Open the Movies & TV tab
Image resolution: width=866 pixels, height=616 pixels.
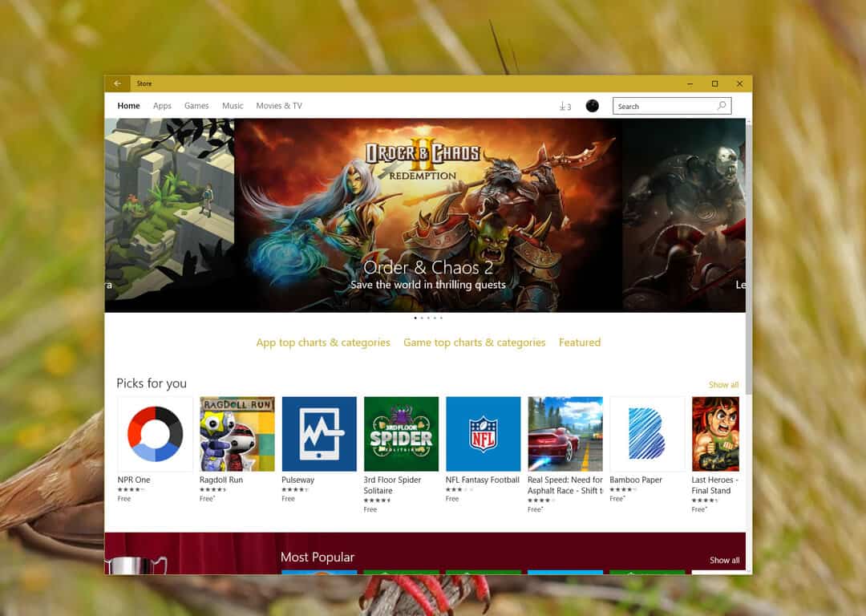pos(279,106)
